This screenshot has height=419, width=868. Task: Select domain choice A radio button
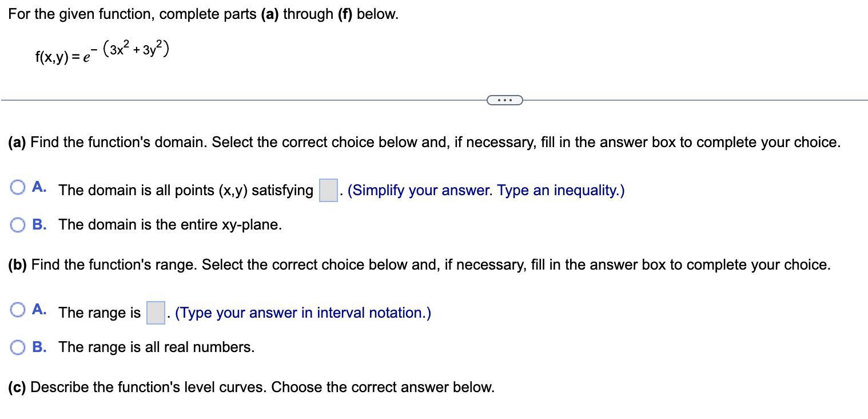click(17, 187)
